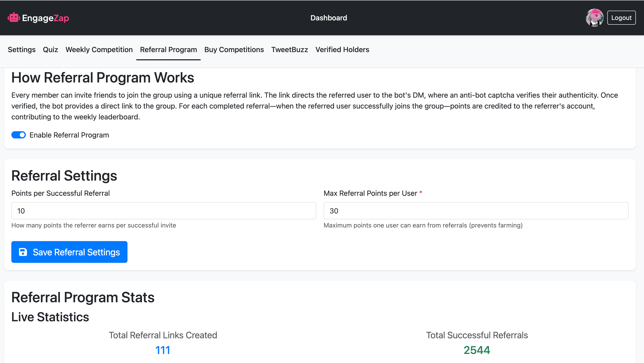Image resolution: width=644 pixels, height=363 pixels.
Task: Click the Total Referral Links Created value 111
Action: (163, 350)
